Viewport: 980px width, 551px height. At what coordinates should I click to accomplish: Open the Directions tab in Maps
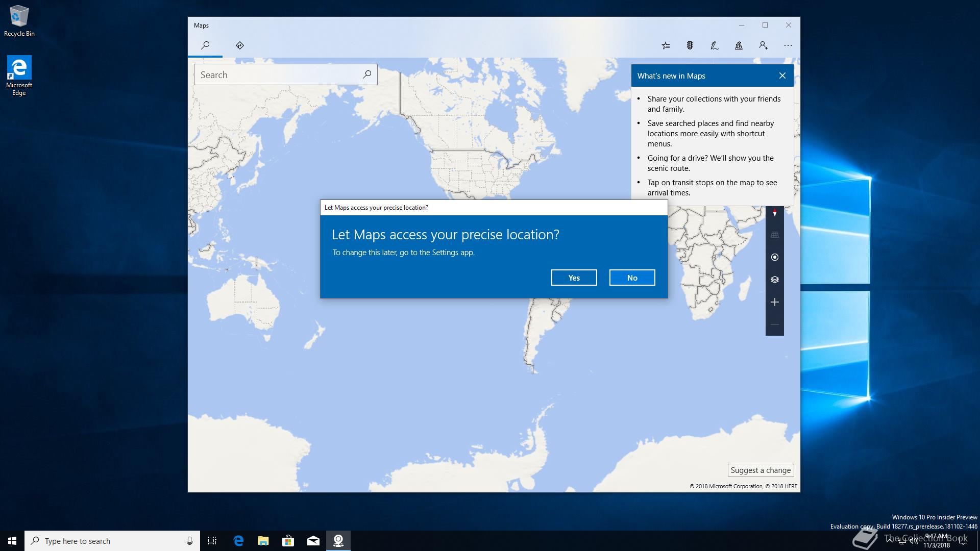pos(240,45)
